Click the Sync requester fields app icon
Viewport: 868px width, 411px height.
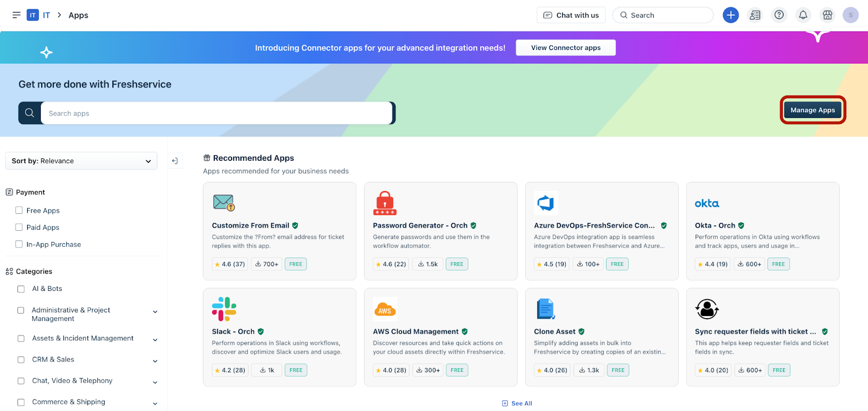coord(707,309)
